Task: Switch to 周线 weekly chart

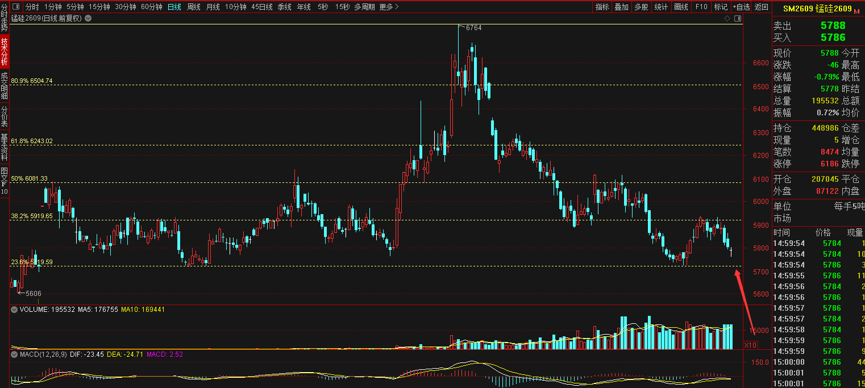Action: click(x=194, y=7)
